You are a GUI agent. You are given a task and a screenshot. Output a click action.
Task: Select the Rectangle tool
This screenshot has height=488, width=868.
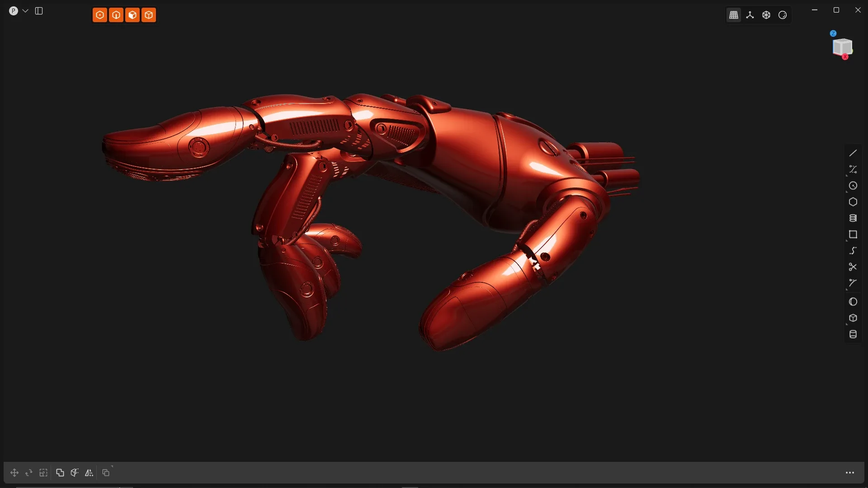[853, 235]
